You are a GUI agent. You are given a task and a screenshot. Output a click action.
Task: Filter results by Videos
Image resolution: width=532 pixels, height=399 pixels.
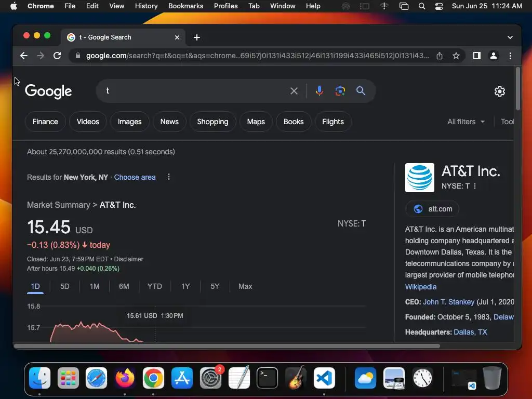click(x=88, y=122)
